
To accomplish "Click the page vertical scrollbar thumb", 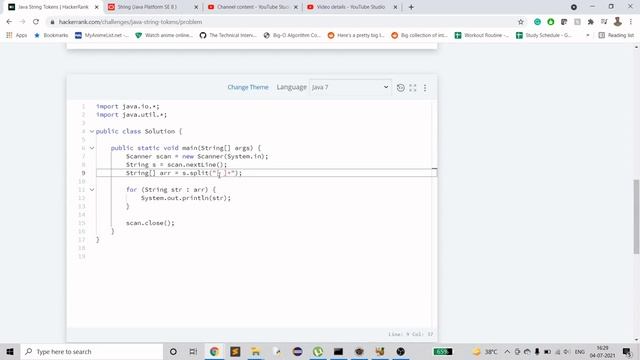I will click(636, 216).
